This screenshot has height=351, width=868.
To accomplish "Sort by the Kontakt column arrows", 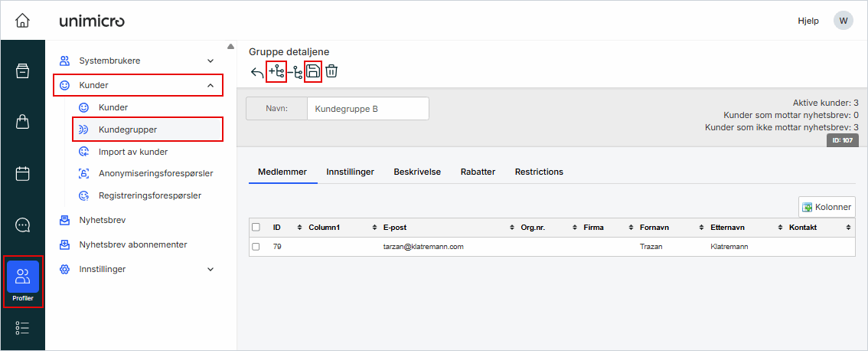I will pos(848,228).
